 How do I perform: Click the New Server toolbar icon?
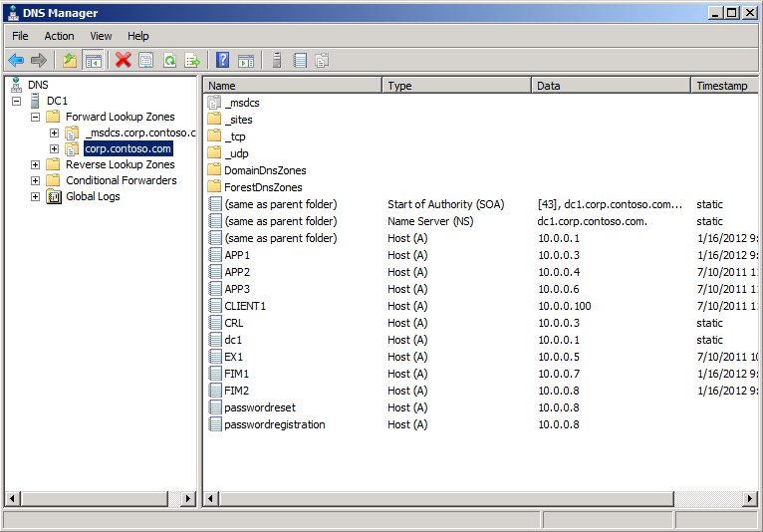click(277, 61)
